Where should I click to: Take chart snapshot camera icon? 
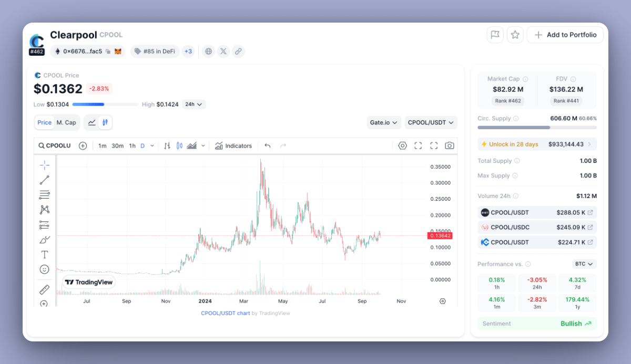click(x=450, y=145)
